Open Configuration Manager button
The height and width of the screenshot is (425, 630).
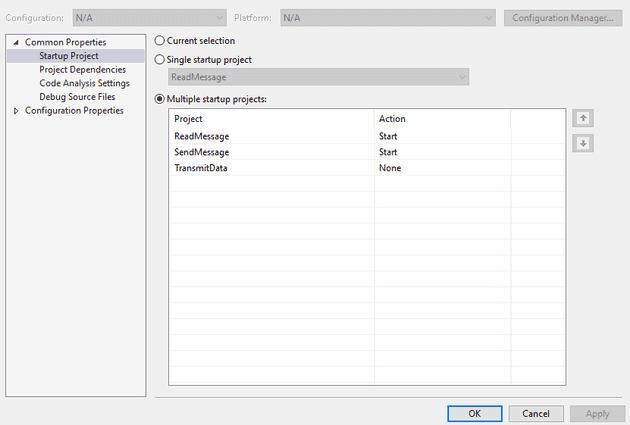coord(563,18)
